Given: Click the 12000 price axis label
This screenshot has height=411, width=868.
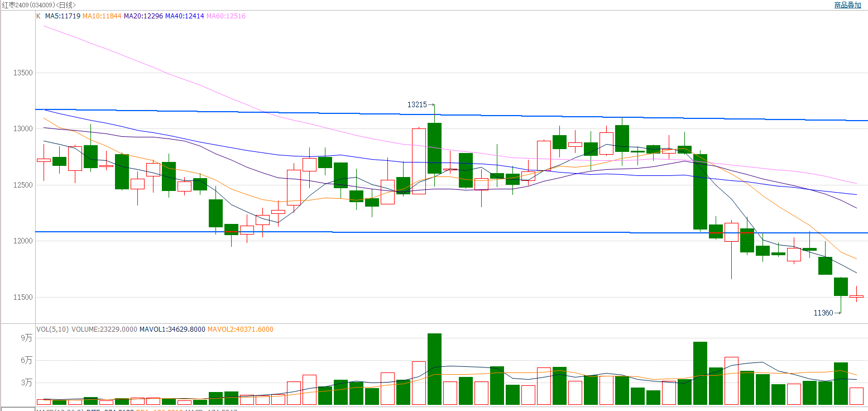Looking at the screenshot, I should pos(24,241).
